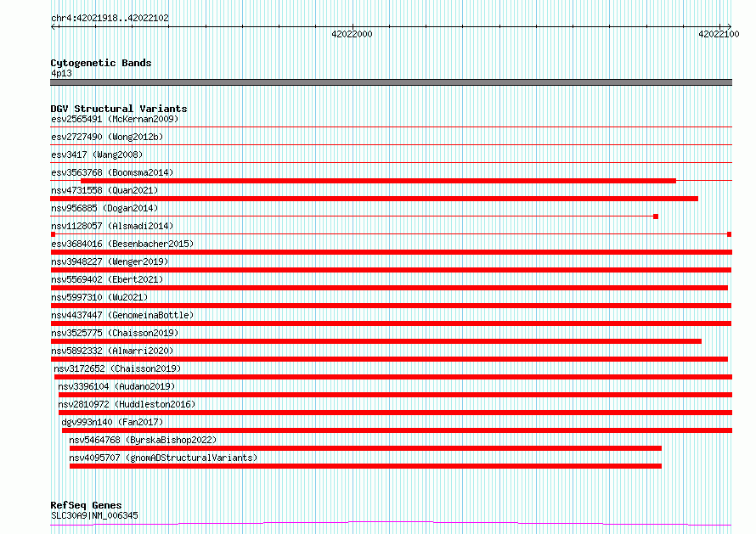Open the RefSeq Genes track title
Screen dimensions: 756x534
pos(86,505)
